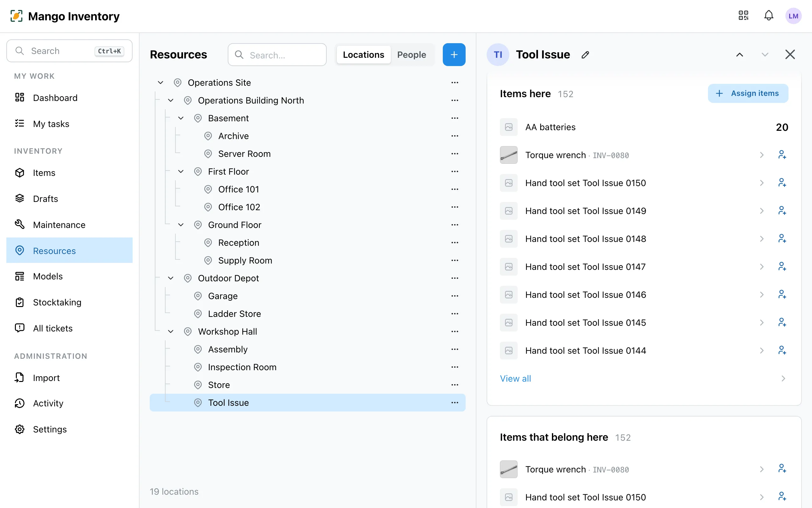812x508 pixels.
Task: Open All tickets in the sidebar
Action: (69, 328)
